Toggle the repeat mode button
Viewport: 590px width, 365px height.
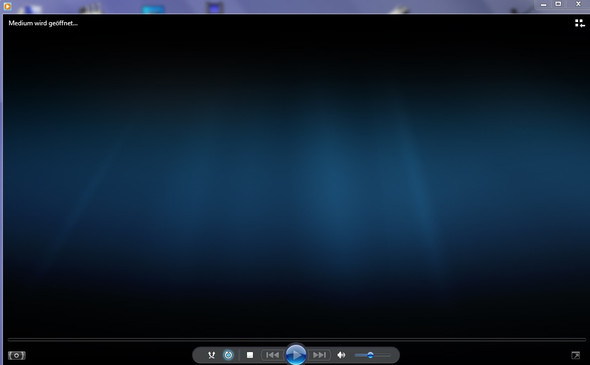(x=228, y=355)
